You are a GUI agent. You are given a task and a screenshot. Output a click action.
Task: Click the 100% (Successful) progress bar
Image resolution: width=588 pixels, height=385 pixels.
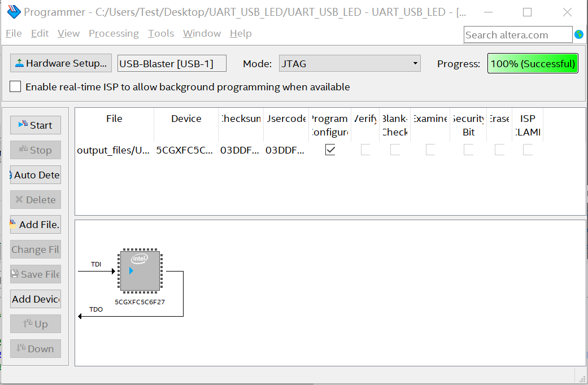pos(533,63)
